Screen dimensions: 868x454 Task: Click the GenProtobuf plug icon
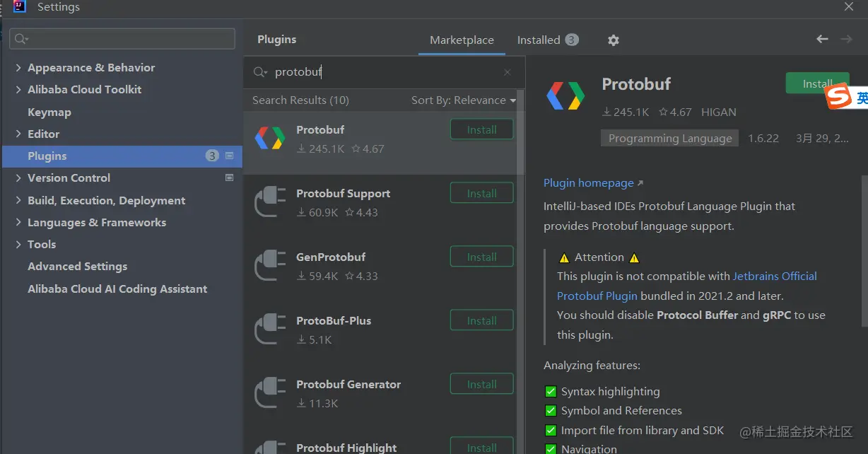click(x=270, y=266)
